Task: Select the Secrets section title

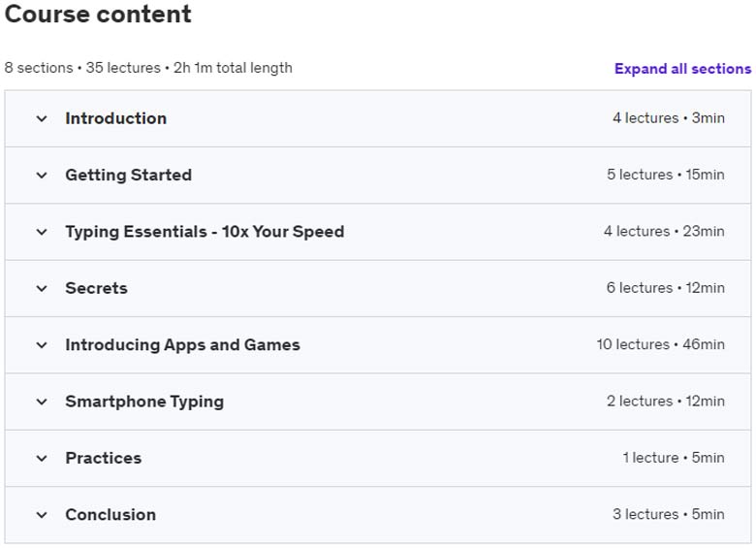Action: pyautogui.click(x=96, y=288)
